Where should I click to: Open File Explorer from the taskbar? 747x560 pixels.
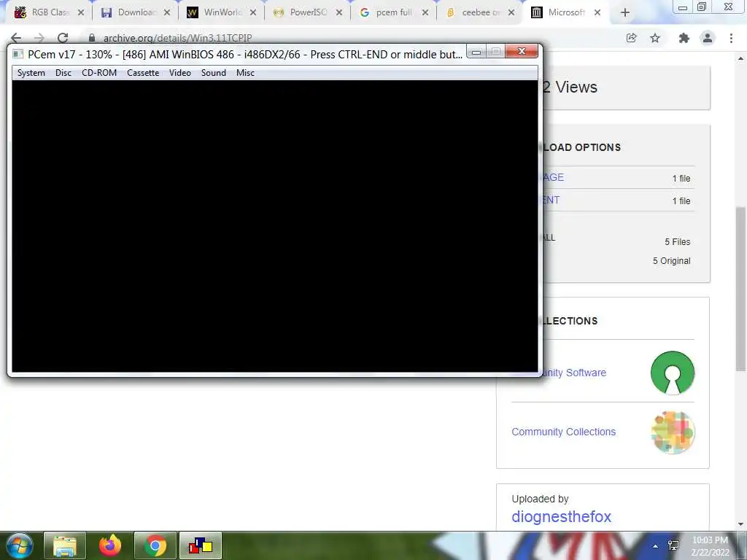pos(65,545)
